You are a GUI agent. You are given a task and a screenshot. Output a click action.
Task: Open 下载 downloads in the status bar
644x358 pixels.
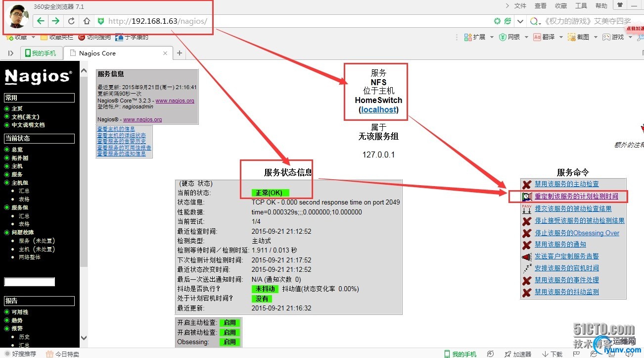tap(552, 354)
